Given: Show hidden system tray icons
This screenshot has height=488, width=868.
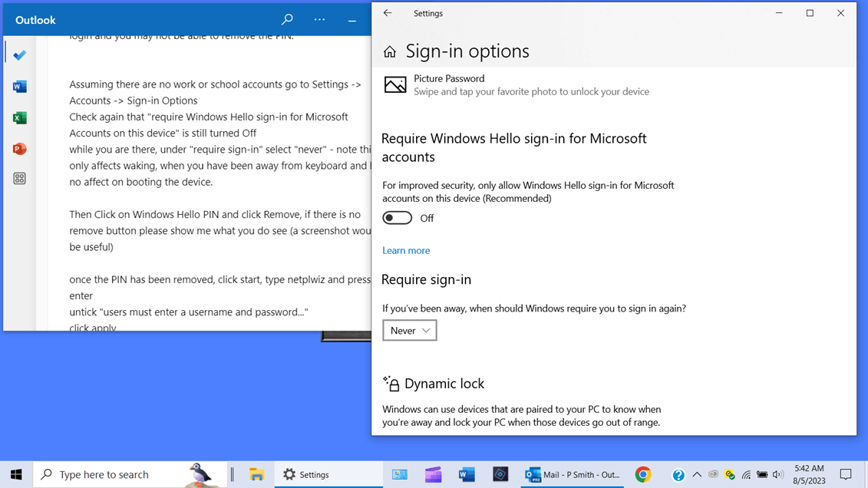Looking at the screenshot, I should tap(697, 475).
